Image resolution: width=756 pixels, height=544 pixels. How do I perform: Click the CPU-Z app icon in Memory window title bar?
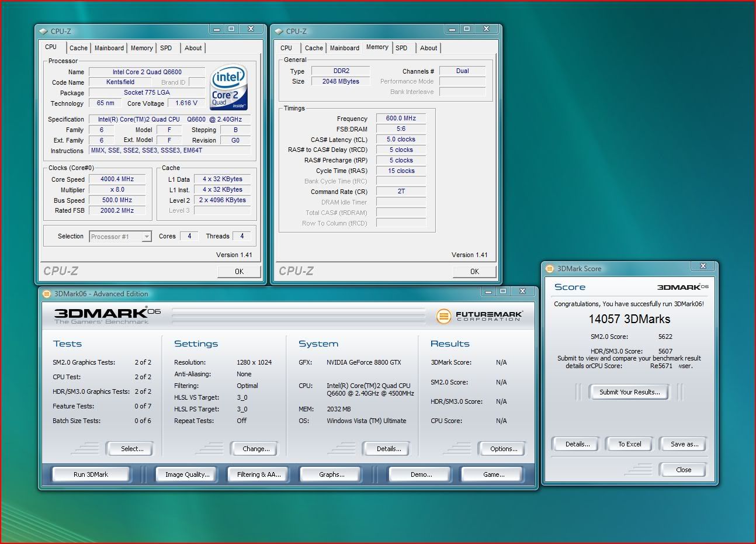(279, 32)
